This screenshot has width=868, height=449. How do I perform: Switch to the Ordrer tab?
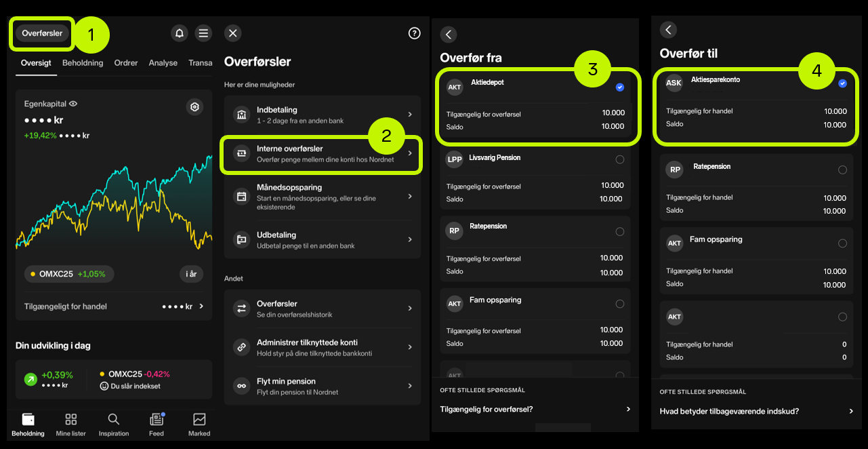tap(126, 63)
